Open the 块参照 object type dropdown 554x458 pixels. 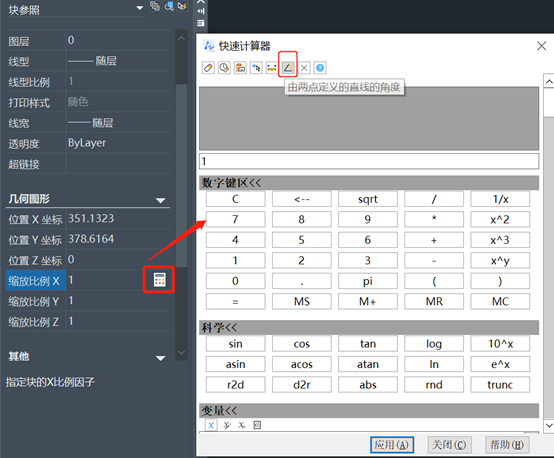pos(140,8)
